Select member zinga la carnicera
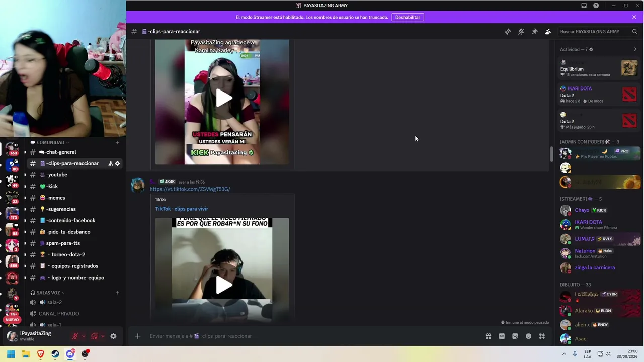The width and height of the screenshot is (644, 362). pos(599,268)
